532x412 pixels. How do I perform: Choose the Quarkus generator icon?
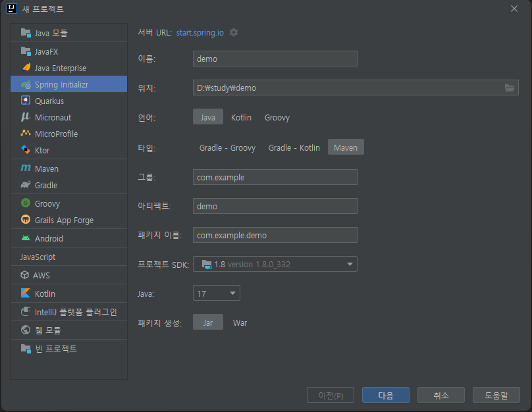(26, 101)
